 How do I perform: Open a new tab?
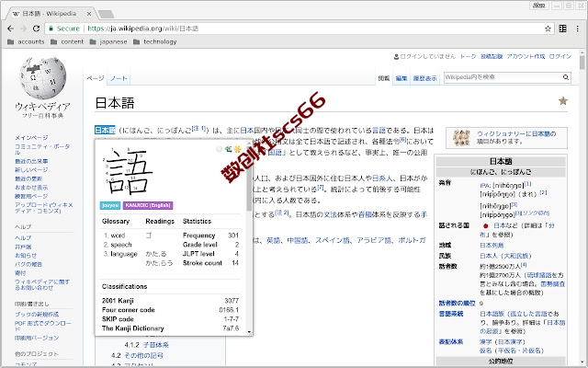coord(107,14)
